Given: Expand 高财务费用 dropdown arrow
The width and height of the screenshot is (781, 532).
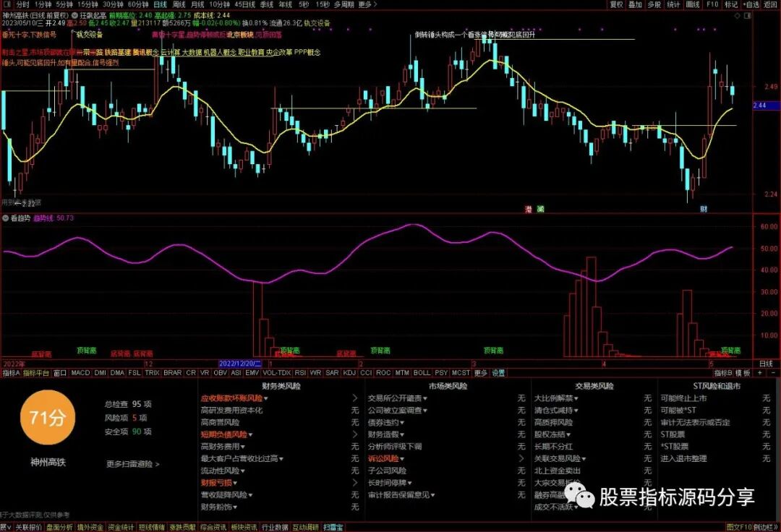Looking at the screenshot, I should tap(242, 447).
